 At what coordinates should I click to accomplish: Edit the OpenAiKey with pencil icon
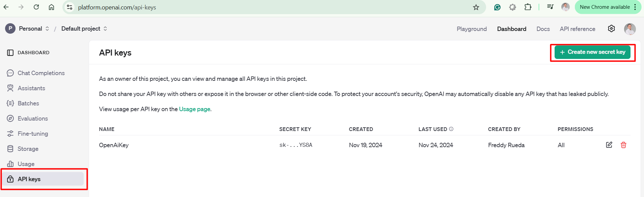pos(609,145)
